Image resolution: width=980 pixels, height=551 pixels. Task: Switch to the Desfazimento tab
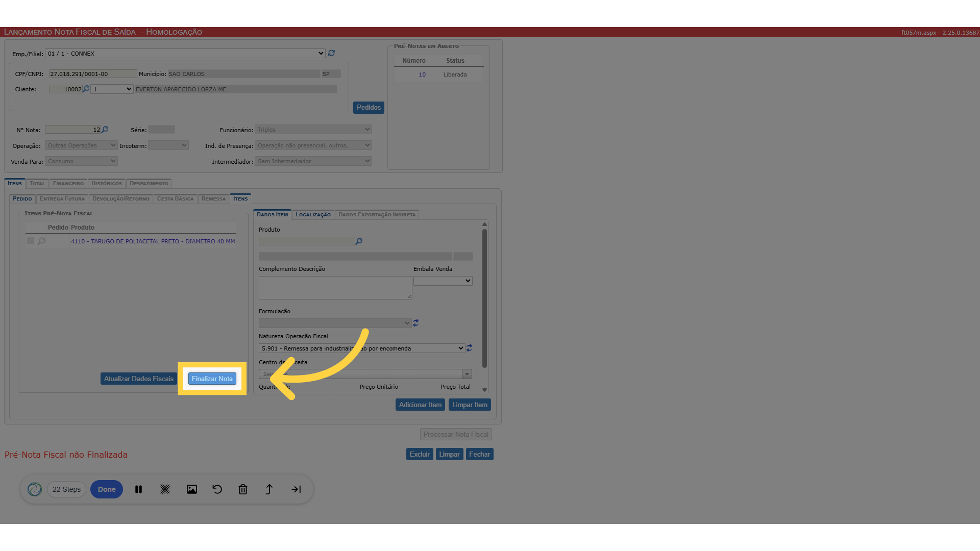click(149, 184)
